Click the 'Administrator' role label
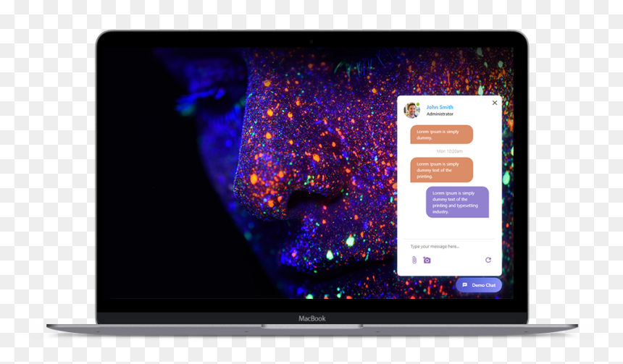This screenshot has width=623, height=364. coord(440,114)
